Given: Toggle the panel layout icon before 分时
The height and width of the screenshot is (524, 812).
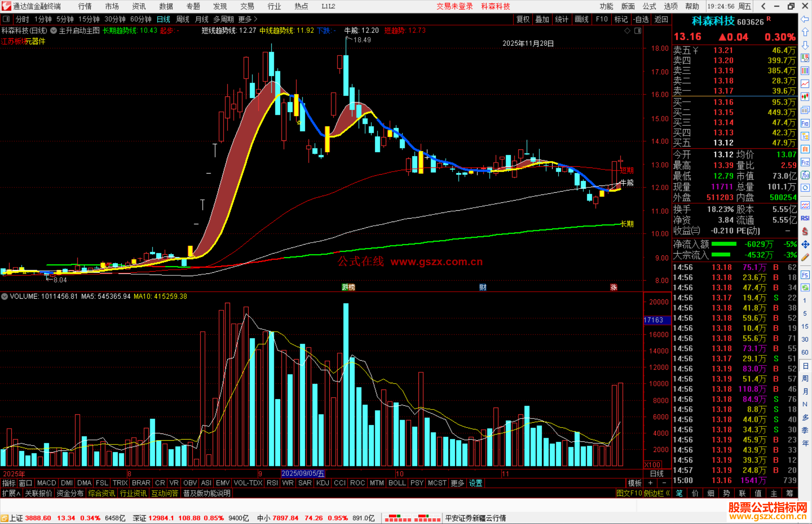Looking at the screenshot, I should point(6,19).
